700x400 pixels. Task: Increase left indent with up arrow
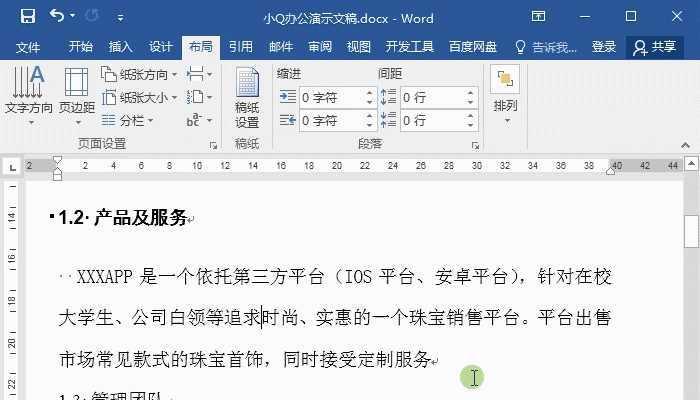[370, 93]
